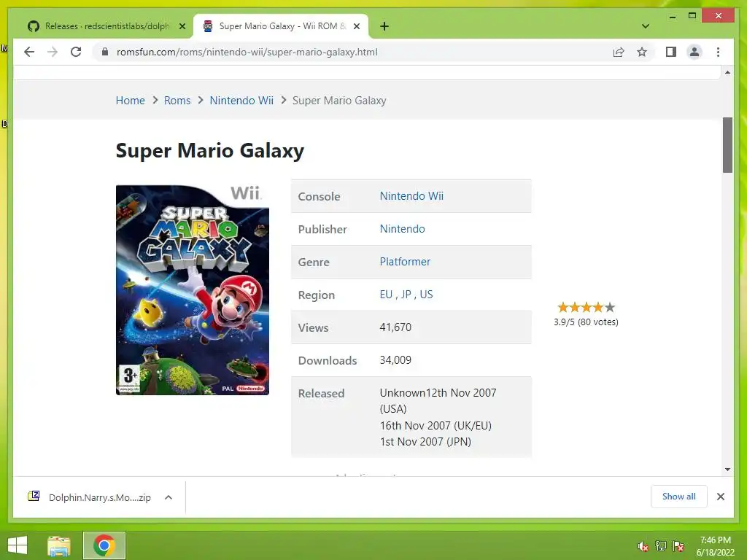View site info via padlock icon

click(105, 52)
